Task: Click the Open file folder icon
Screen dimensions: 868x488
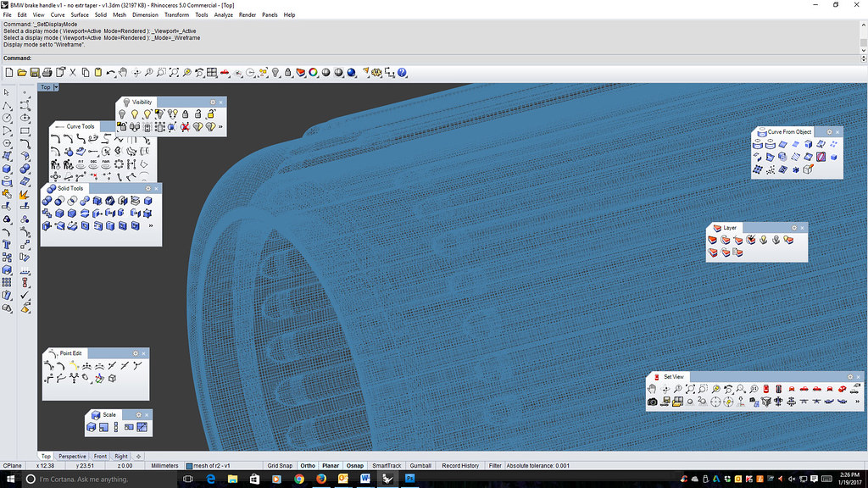Action: pyautogui.click(x=21, y=73)
